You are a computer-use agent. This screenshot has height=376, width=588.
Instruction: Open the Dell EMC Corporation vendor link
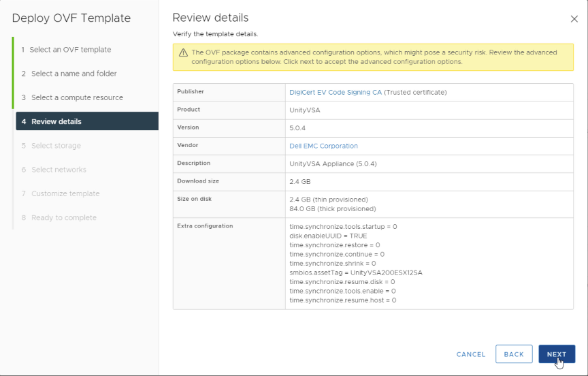point(323,146)
